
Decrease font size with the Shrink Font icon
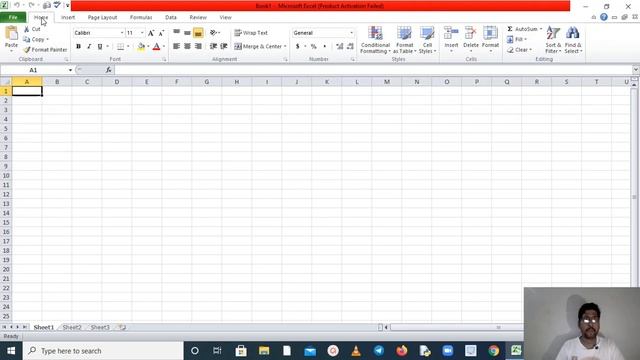[161, 33]
